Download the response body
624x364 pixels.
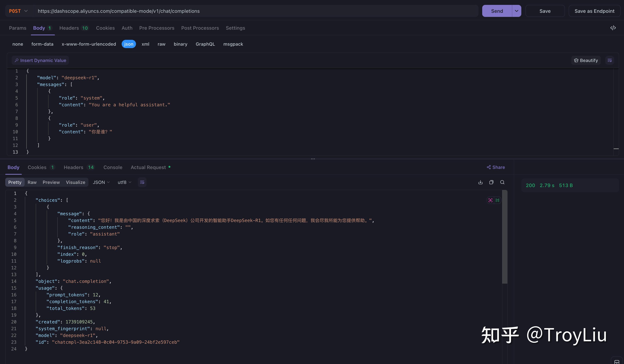pyautogui.click(x=480, y=182)
